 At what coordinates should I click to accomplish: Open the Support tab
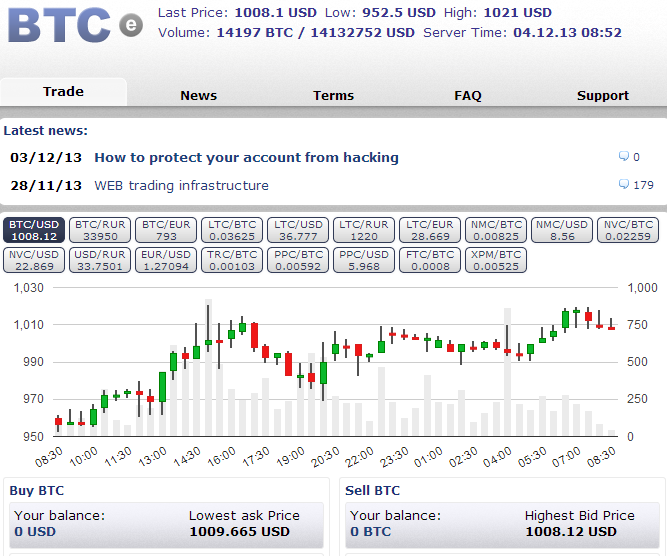(x=602, y=95)
